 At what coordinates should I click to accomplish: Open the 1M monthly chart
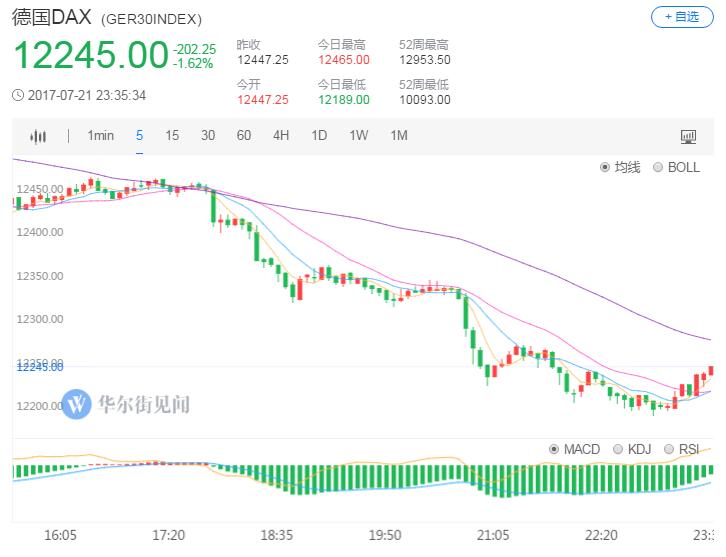pyautogui.click(x=398, y=136)
